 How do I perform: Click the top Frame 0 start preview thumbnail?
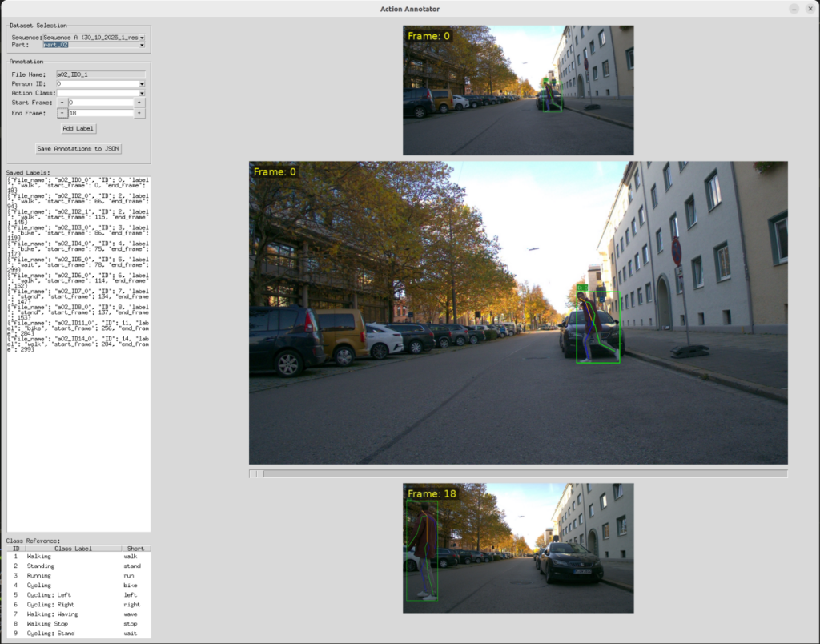[x=518, y=90]
